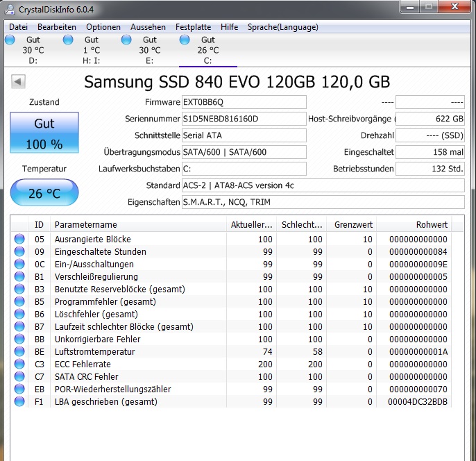Click status orb of Ausrangierte Blöcke row

[x=19, y=239]
